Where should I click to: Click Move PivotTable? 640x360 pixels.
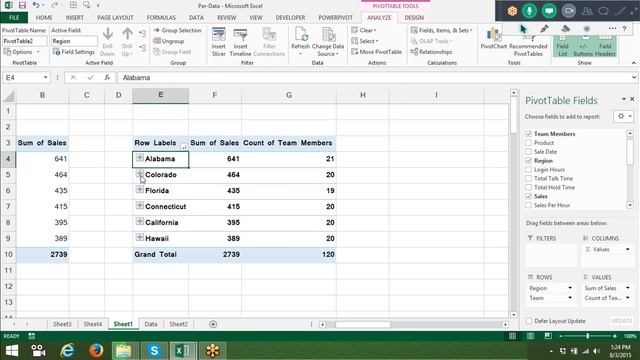coord(376,52)
